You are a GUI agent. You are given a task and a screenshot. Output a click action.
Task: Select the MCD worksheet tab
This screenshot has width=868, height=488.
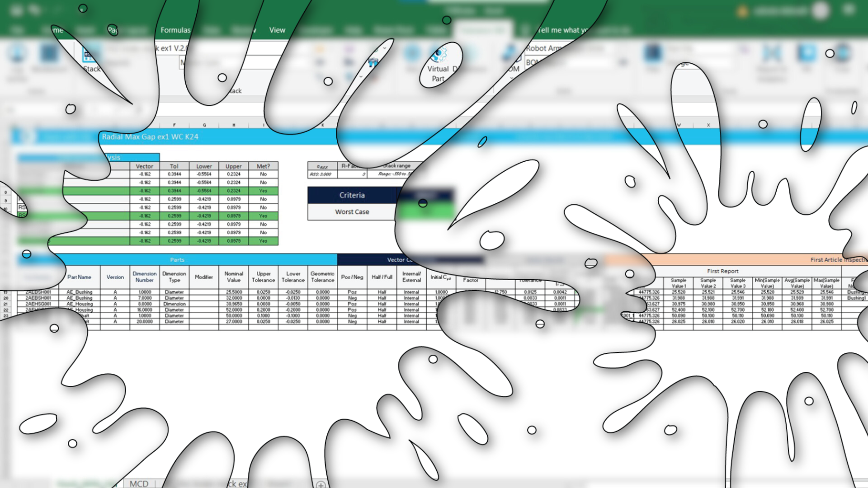(x=139, y=483)
